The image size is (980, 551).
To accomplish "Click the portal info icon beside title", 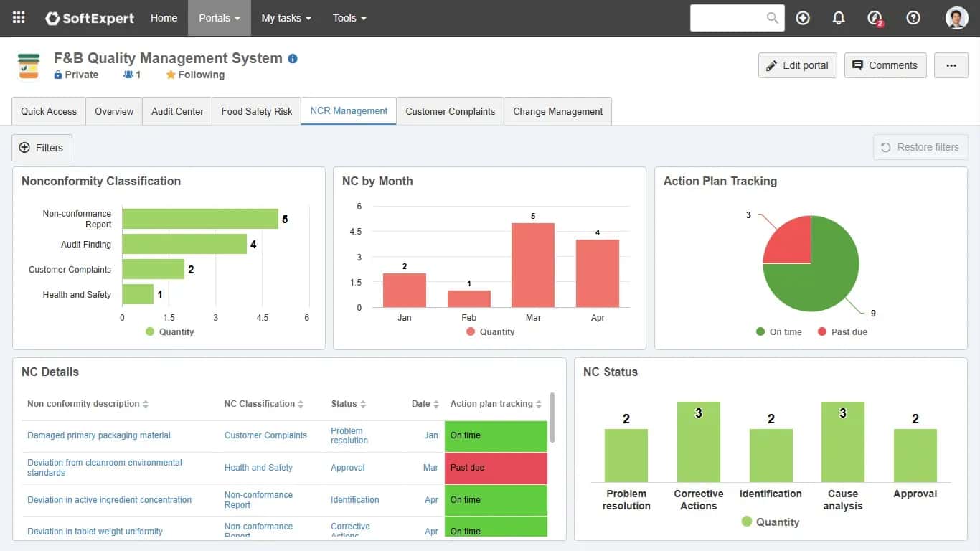I will coord(293,59).
